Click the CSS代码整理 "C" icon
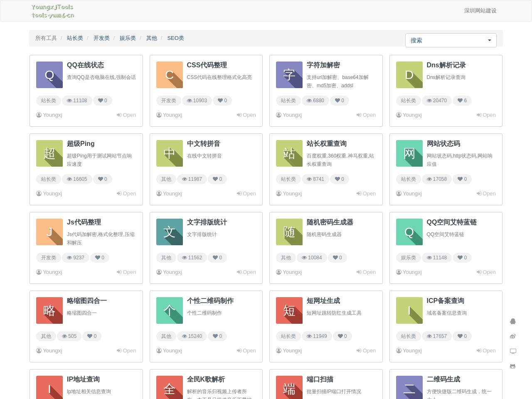532x399 pixels. (169, 75)
